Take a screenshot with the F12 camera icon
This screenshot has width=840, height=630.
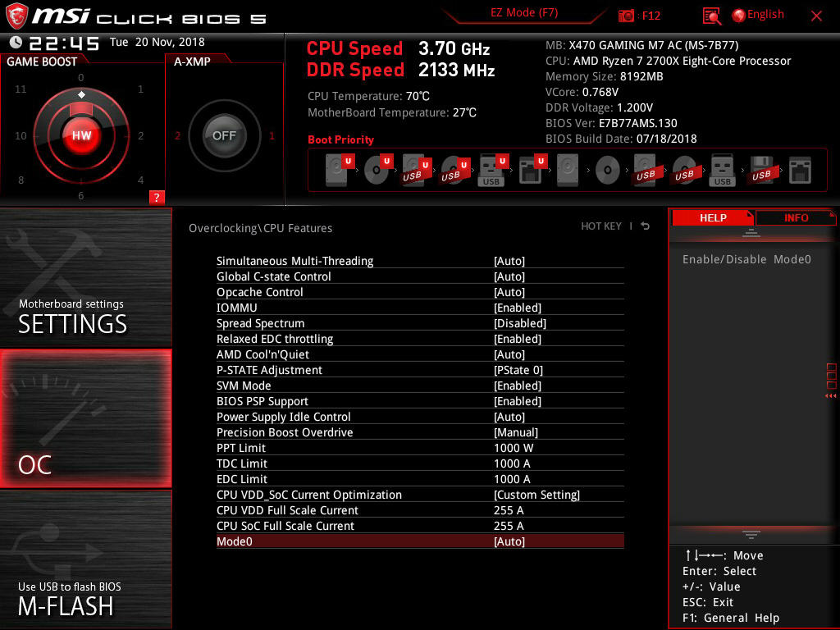point(626,16)
